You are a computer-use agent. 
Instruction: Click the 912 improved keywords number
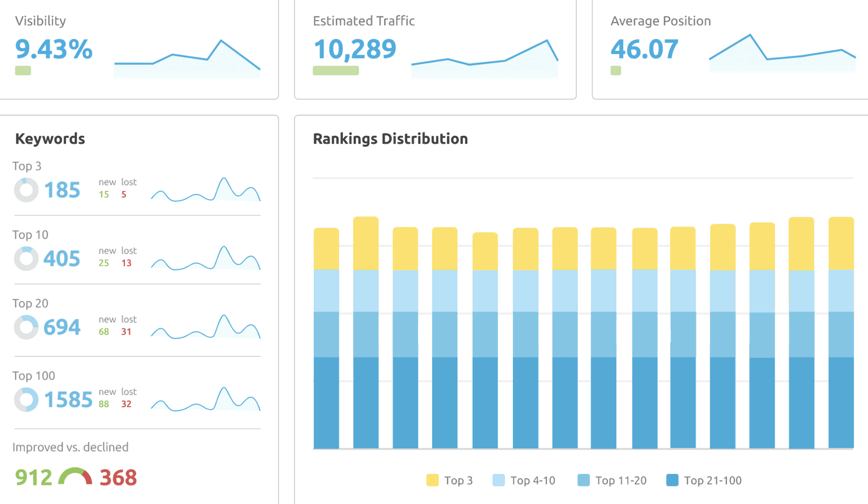click(x=33, y=477)
